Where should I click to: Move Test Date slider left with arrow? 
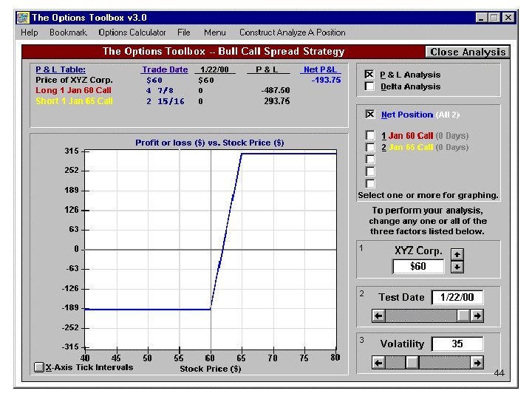click(378, 316)
